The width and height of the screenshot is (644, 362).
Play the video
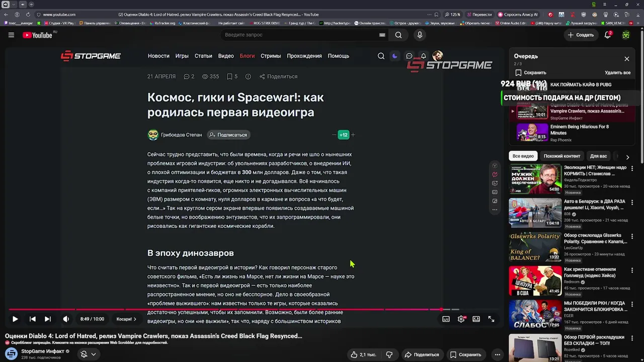click(15, 319)
